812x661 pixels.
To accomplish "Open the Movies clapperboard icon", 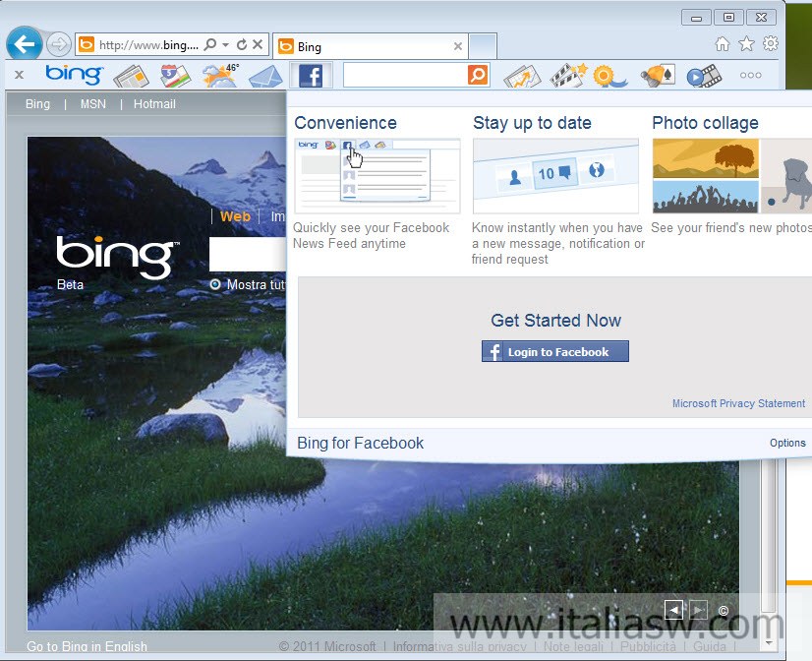I will [566, 76].
